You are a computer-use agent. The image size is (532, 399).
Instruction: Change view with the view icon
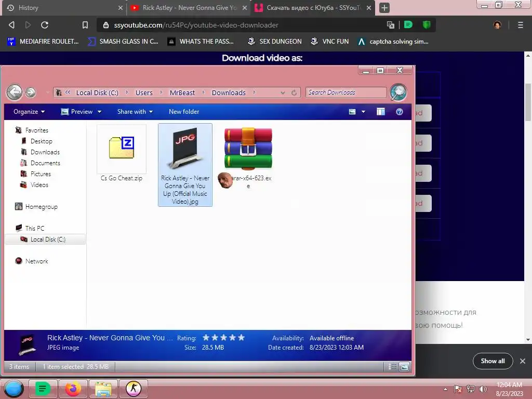pos(352,112)
